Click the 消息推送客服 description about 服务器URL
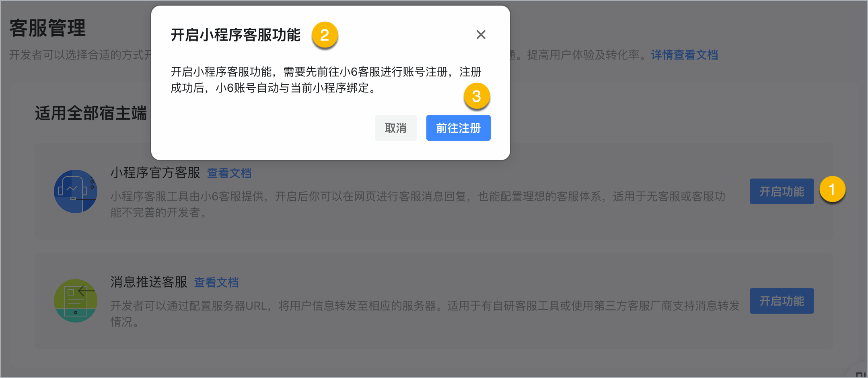This screenshot has width=868, height=378. 425,314
